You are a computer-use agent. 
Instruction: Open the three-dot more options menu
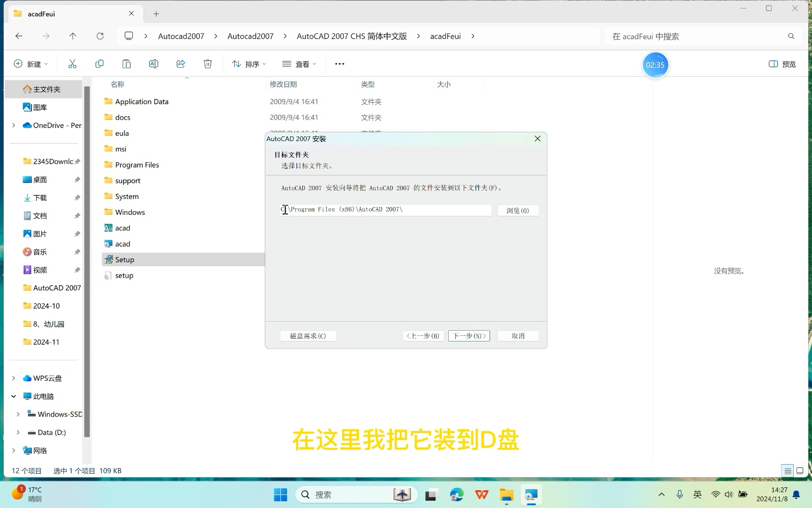pos(340,64)
